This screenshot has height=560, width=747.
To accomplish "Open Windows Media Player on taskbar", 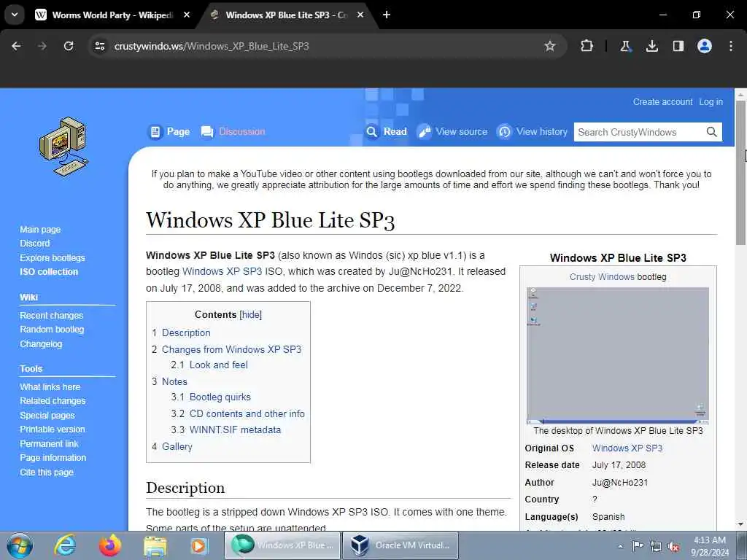I will tap(200, 545).
